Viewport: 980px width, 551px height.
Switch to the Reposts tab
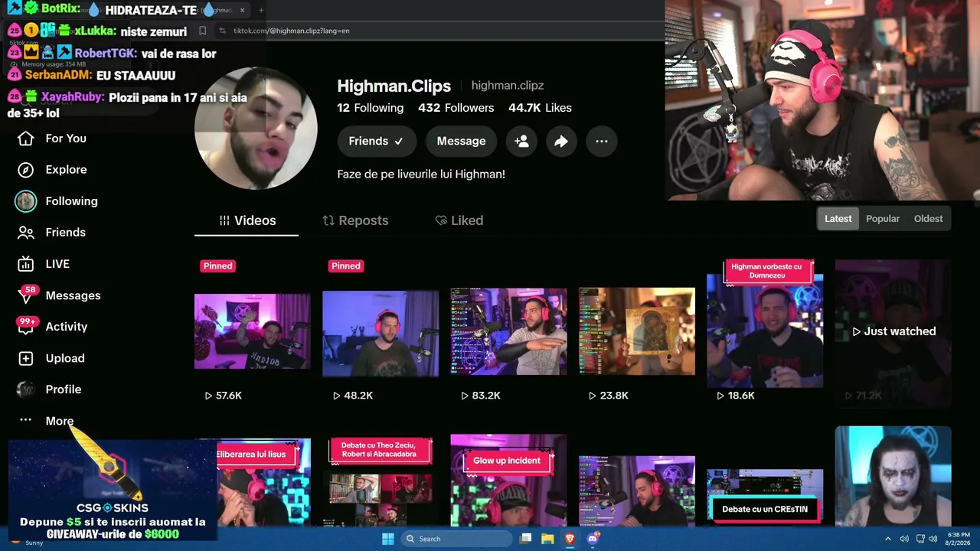(355, 220)
